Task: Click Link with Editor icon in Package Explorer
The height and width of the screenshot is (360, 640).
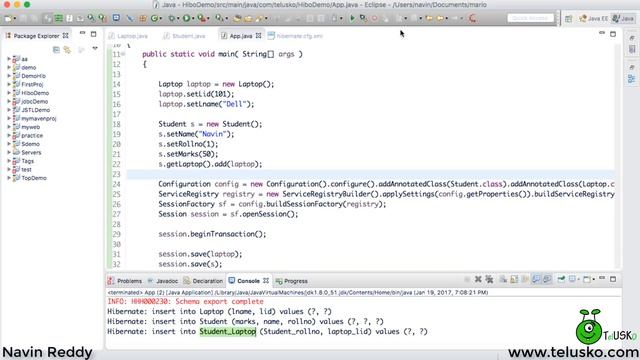Action: click(x=67, y=49)
